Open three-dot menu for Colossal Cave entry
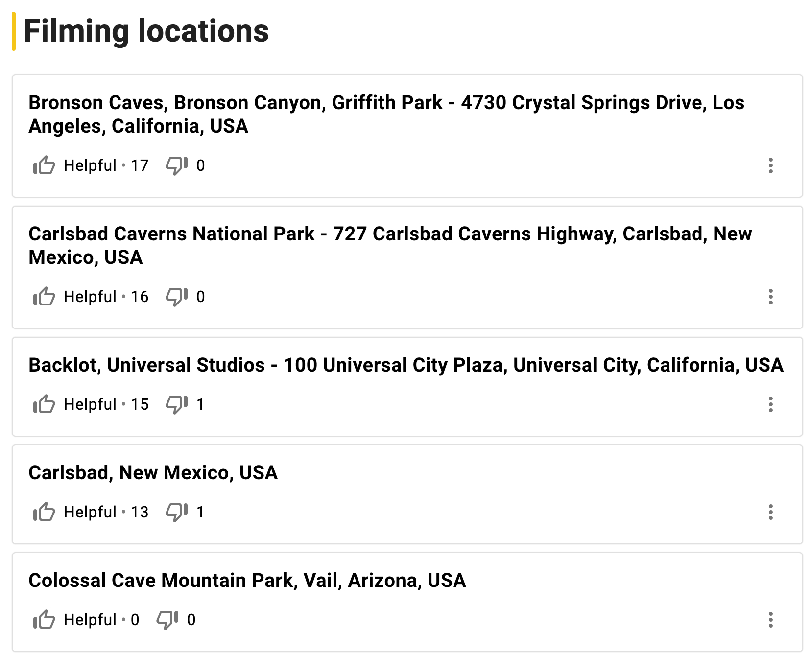The height and width of the screenshot is (655, 812). tap(770, 620)
